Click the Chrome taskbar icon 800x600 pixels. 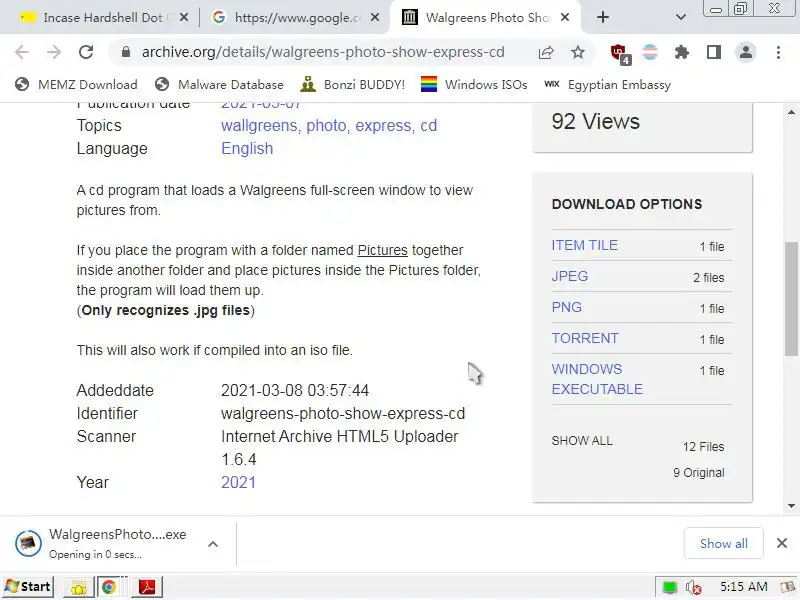click(109, 587)
